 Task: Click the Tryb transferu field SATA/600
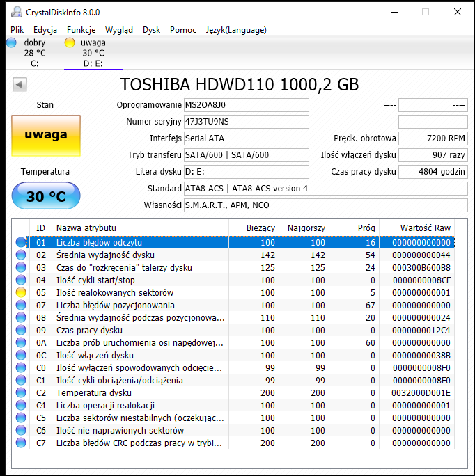click(x=247, y=155)
